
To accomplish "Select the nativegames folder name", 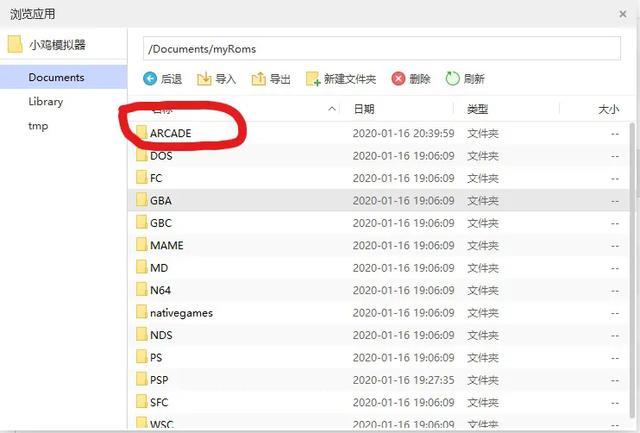I will click(181, 313).
